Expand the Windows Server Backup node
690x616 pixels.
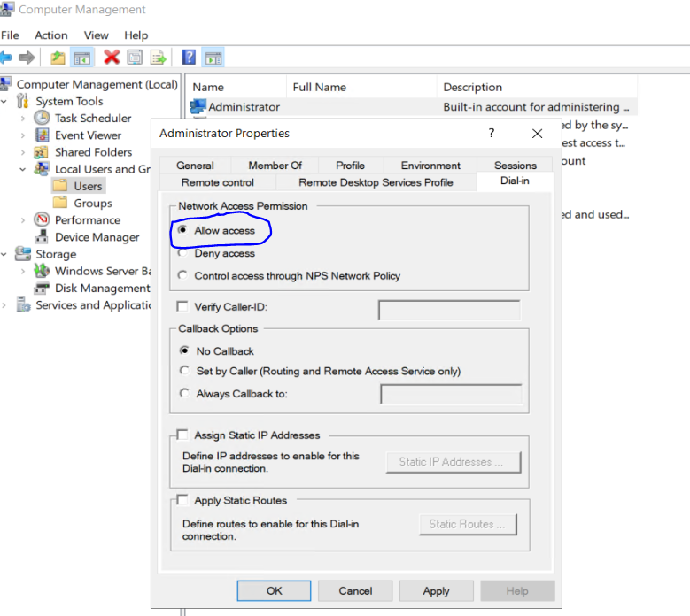point(23,272)
